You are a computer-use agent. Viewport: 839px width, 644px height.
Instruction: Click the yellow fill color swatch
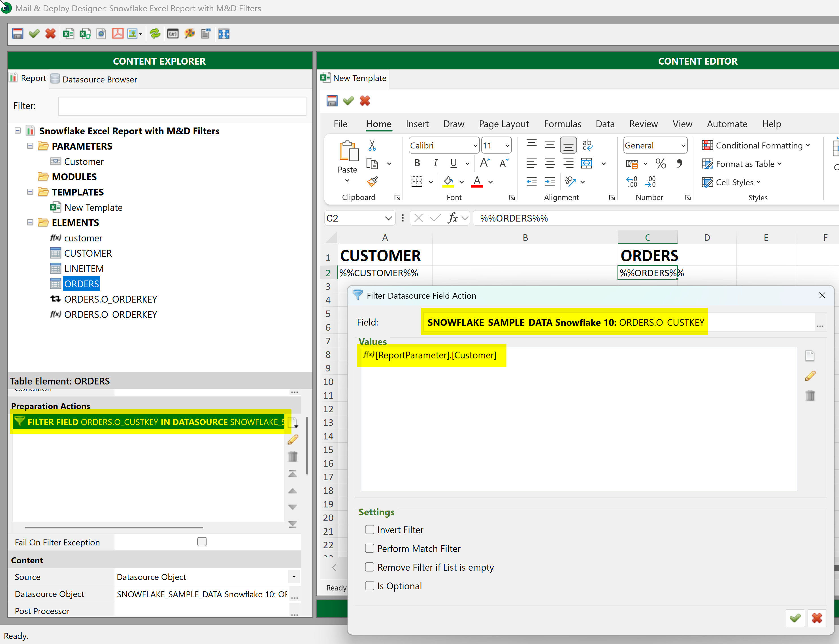(x=448, y=182)
